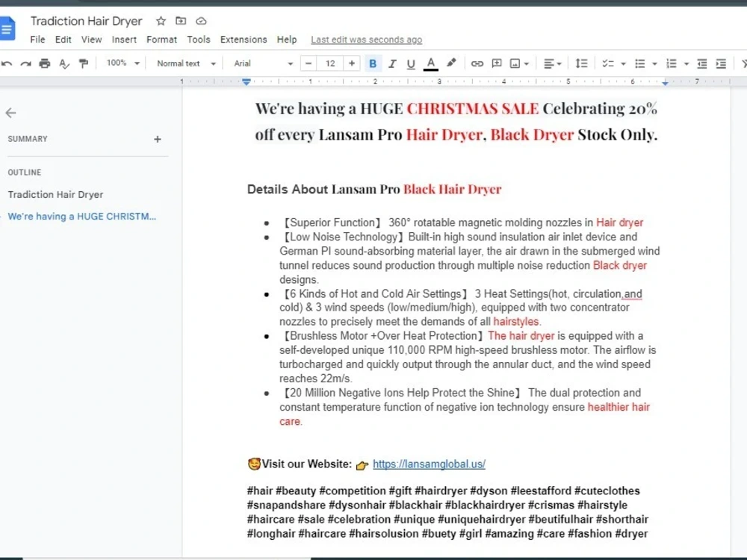
Task: Select the Paint format tool
Action: 84,63
